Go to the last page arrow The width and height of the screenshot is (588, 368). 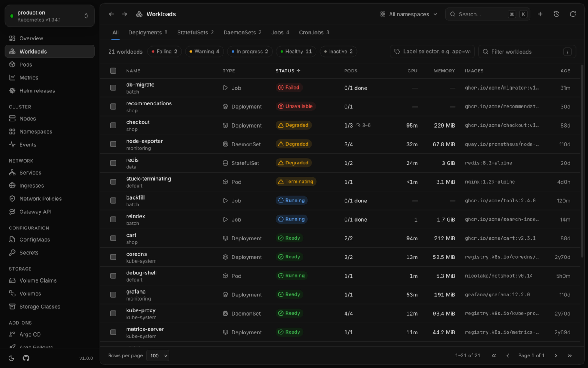click(570, 356)
